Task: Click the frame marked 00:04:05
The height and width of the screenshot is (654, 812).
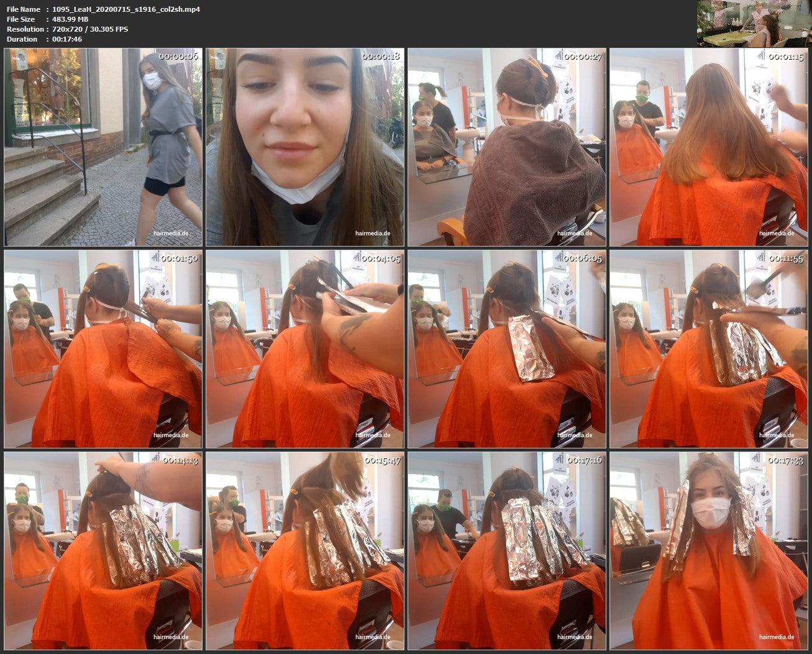Action: click(304, 349)
